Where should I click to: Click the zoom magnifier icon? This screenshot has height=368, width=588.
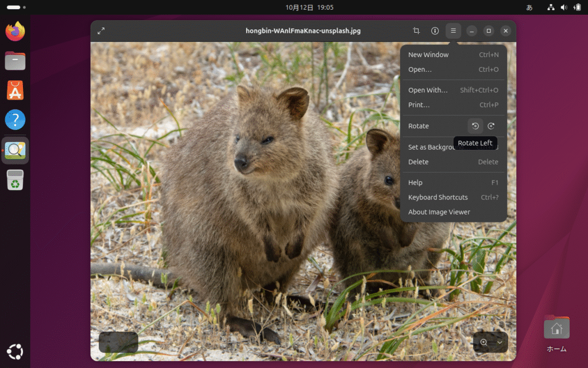(x=483, y=342)
